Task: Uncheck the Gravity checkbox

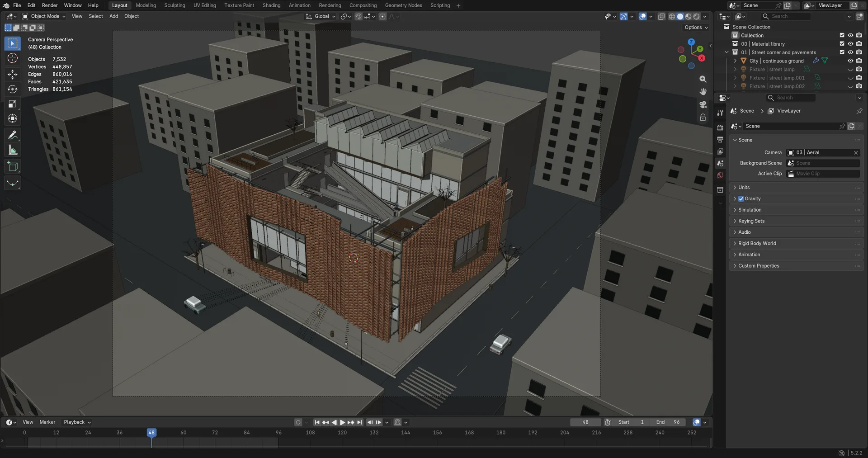Action: pyautogui.click(x=741, y=199)
